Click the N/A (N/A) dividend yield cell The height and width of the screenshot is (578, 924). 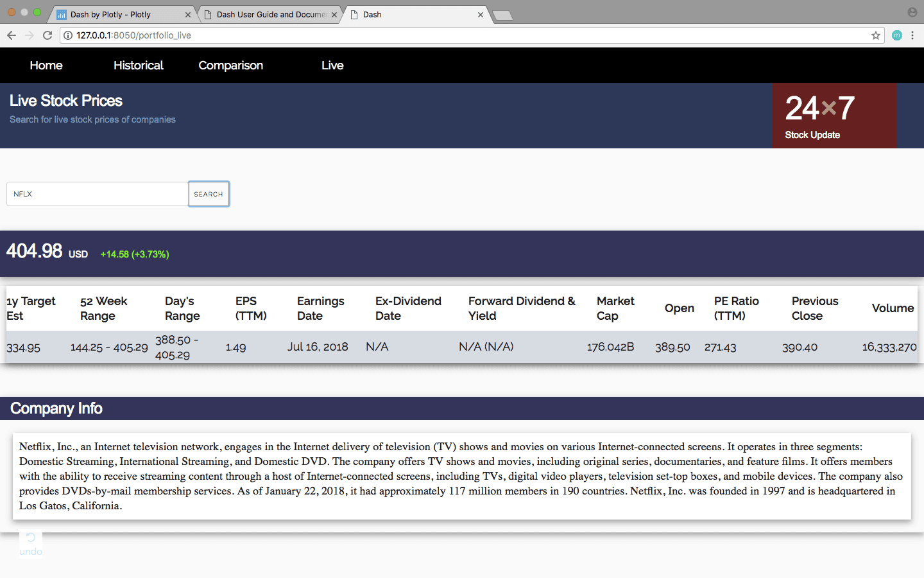pyautogui.click(x=486, y=347)
